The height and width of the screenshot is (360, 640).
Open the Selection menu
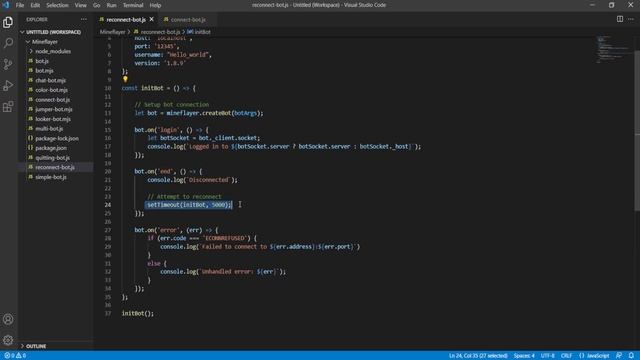57,5
